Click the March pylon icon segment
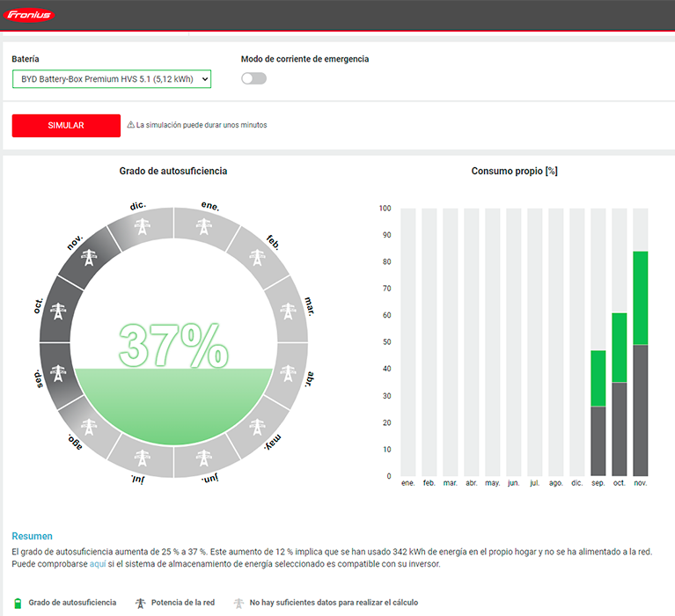The image size is (675, 616). pos(288,311)
